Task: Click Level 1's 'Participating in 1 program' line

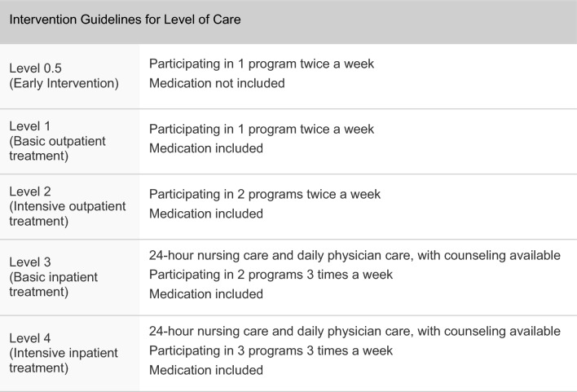Action: (262, 129)
